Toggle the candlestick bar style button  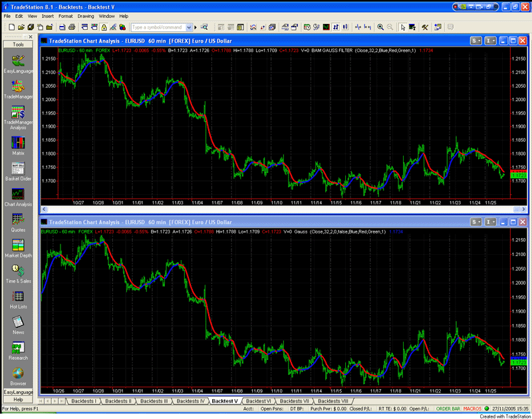point(345,27)
